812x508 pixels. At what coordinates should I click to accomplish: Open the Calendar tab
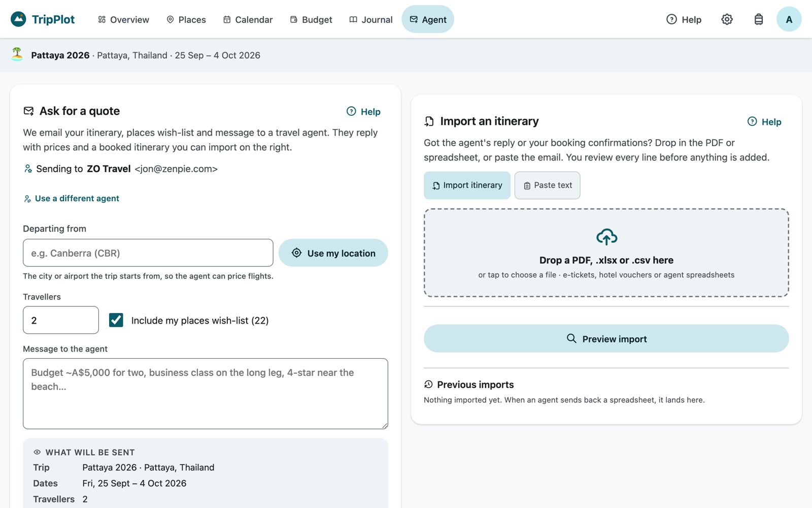click(x=248, y=19)
